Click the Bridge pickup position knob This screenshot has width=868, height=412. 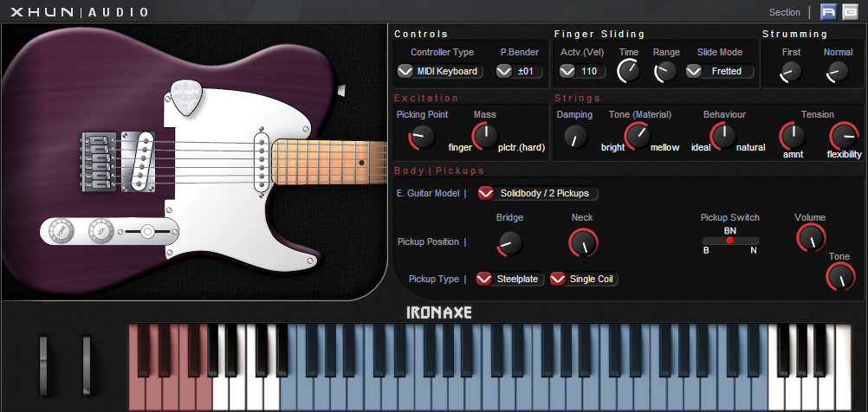(x=509, y=242)
